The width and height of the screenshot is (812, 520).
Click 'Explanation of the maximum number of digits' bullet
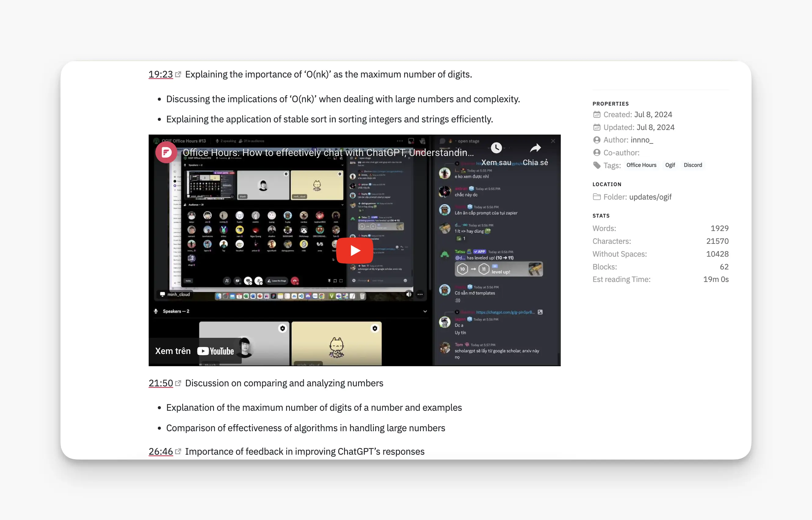[x=314, y=408]
